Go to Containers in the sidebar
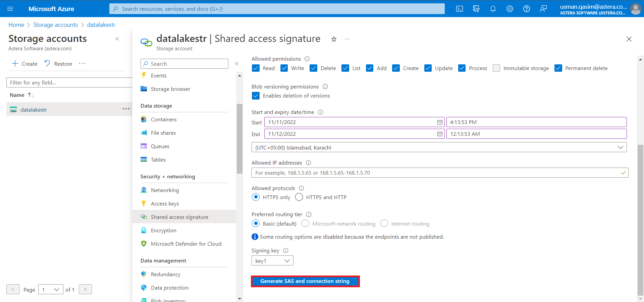 (163, 120)
